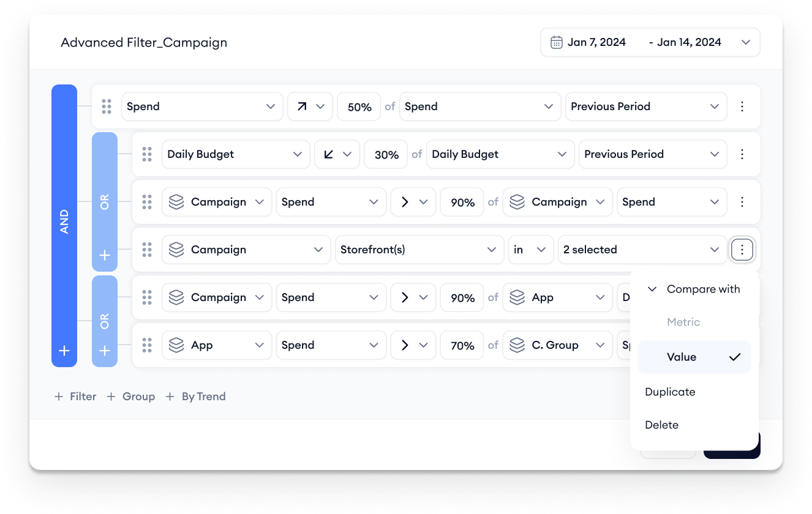Click the three-dot button on Storefront(s) row

[742, 250]
